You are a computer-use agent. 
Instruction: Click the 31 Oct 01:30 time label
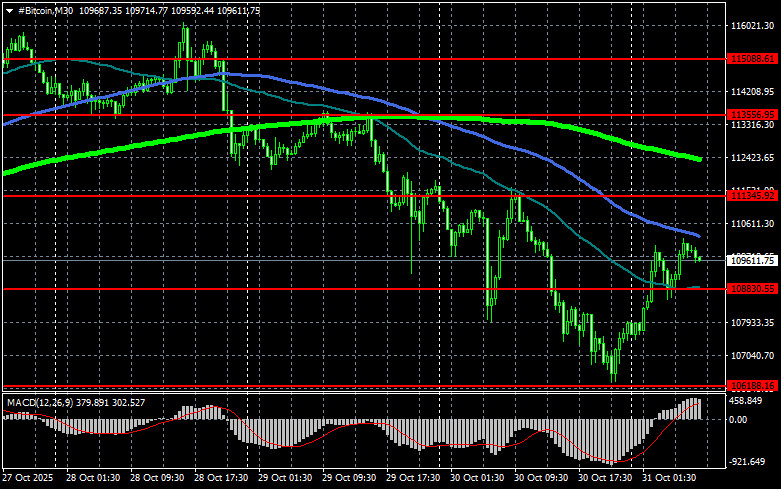click(x=669, y=478)
